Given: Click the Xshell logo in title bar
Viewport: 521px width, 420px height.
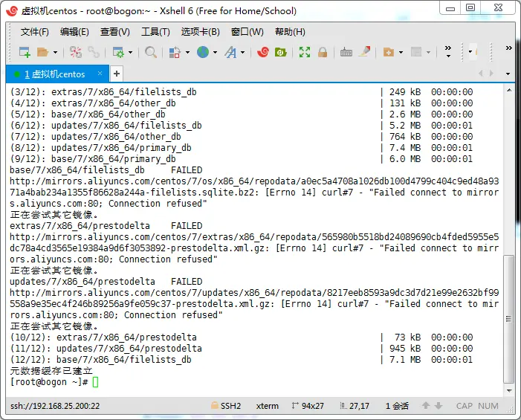Looking at the screenshot, I should point(12,11).
